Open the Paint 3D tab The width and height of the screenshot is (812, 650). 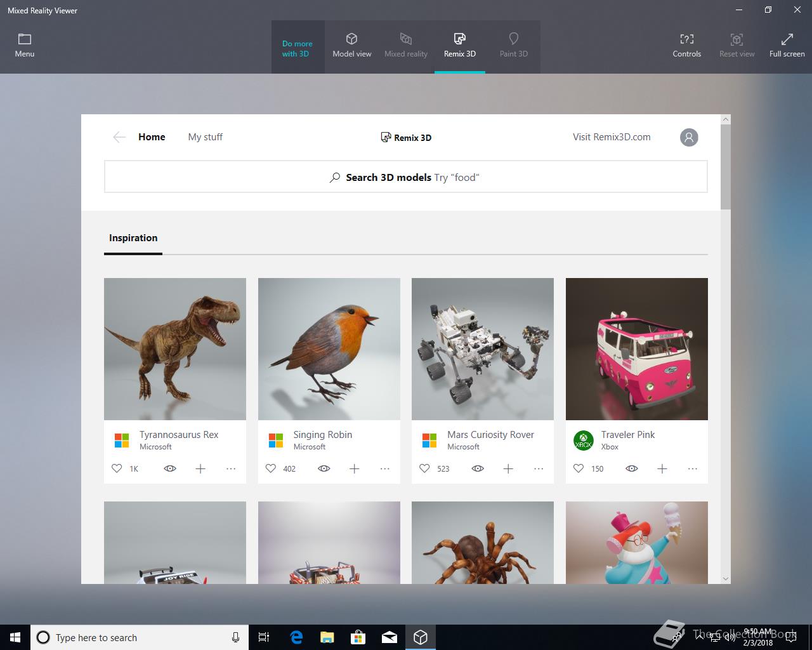click(514, 46)
